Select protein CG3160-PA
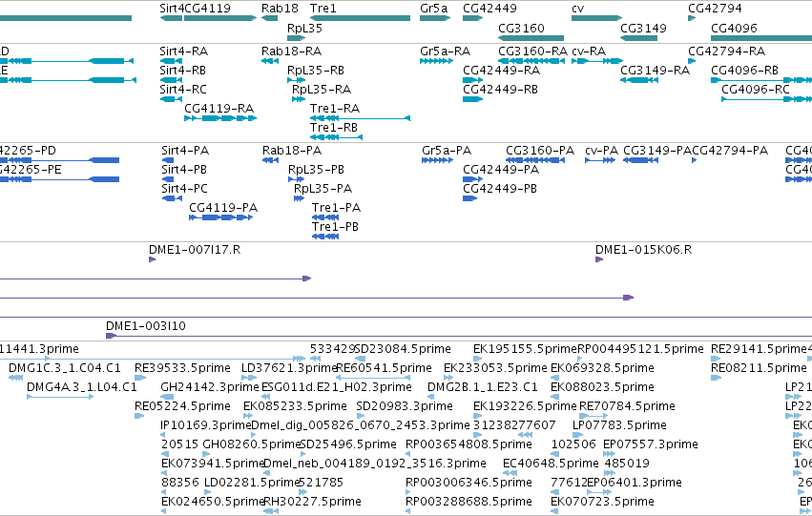The width and height of the screenshot is (812, 516). tap(535, 160)
